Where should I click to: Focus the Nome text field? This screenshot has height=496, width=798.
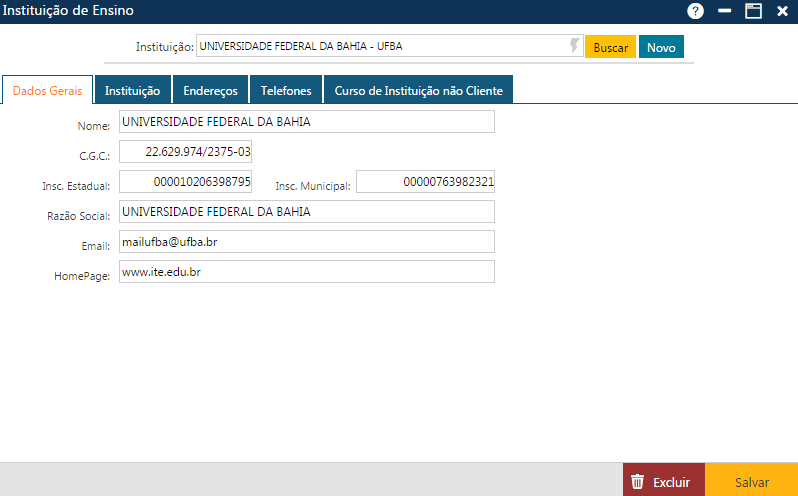(306, 122)
